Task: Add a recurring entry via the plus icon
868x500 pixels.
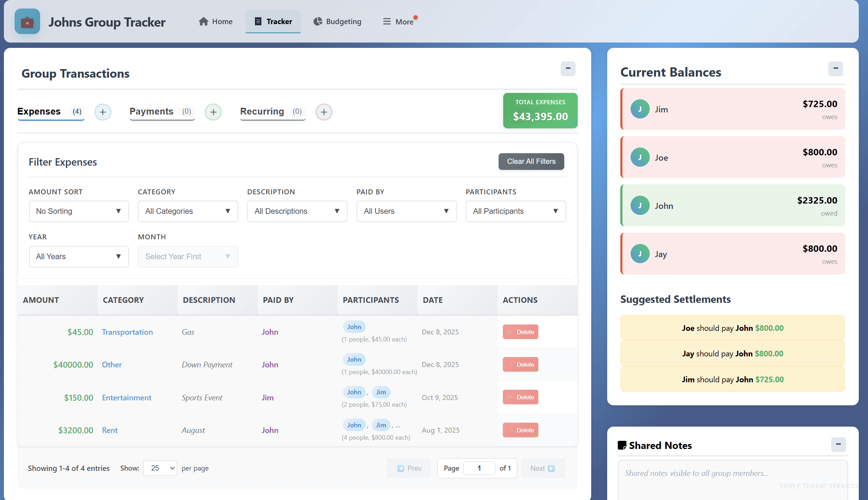Action: [323, 112]
